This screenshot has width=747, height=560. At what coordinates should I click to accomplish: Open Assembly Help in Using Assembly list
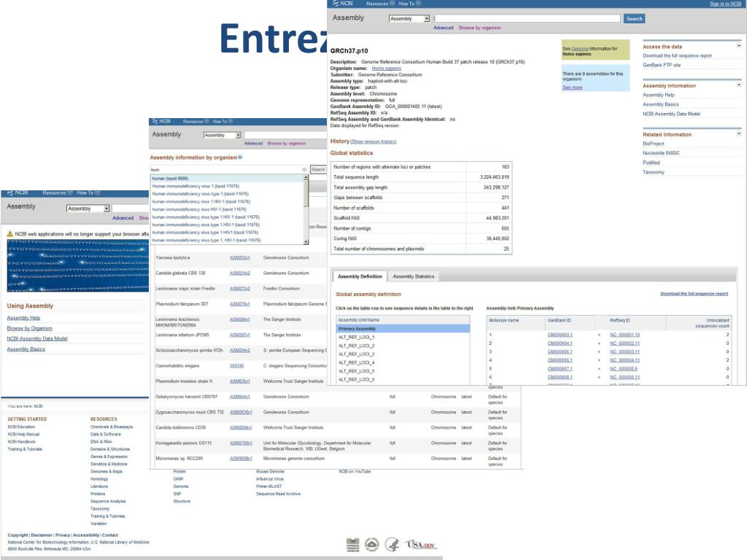(23, 318)
